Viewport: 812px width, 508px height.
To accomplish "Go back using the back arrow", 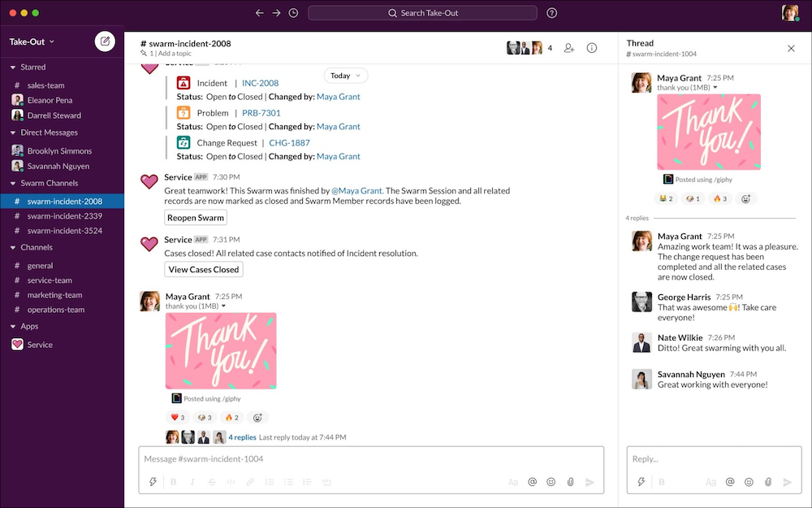I will tap(260, 13).
